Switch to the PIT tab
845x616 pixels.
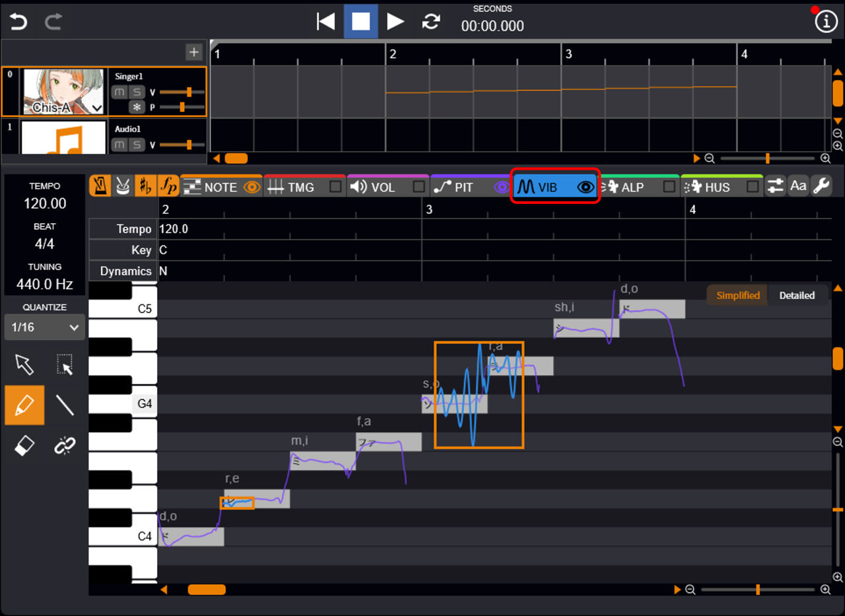[463, 188]
